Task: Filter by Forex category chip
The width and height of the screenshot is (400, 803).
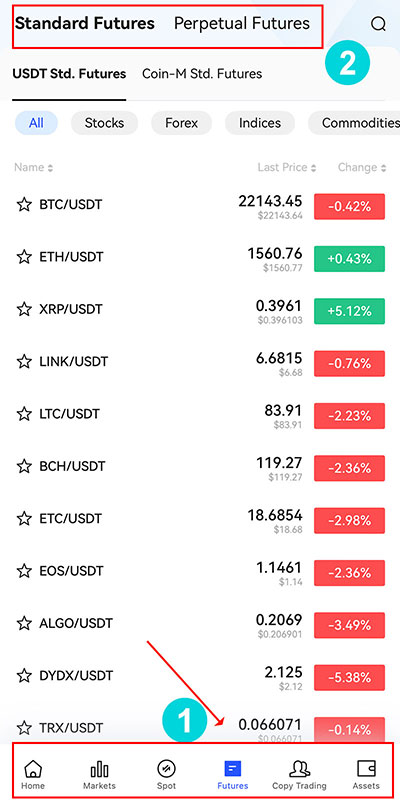Action: pyautogui.click(x=181, y=123)
